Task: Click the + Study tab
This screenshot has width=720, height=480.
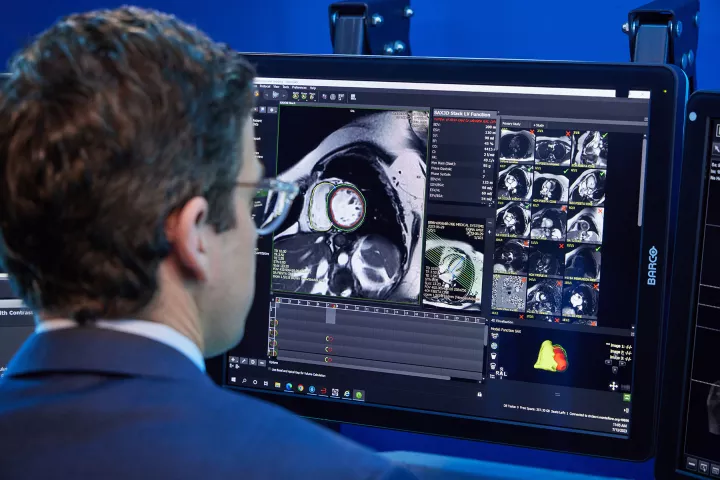Action: (x=539, y=125)
